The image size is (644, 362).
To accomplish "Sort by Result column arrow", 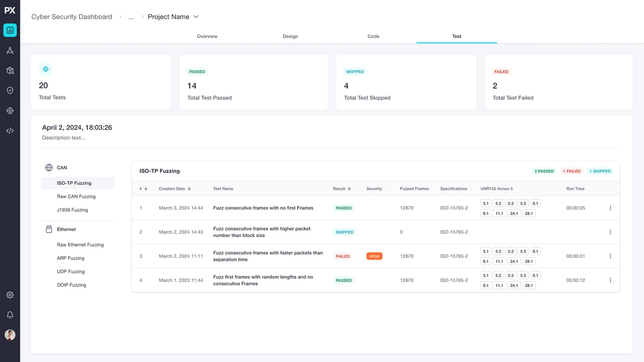I will coord(349,189).
